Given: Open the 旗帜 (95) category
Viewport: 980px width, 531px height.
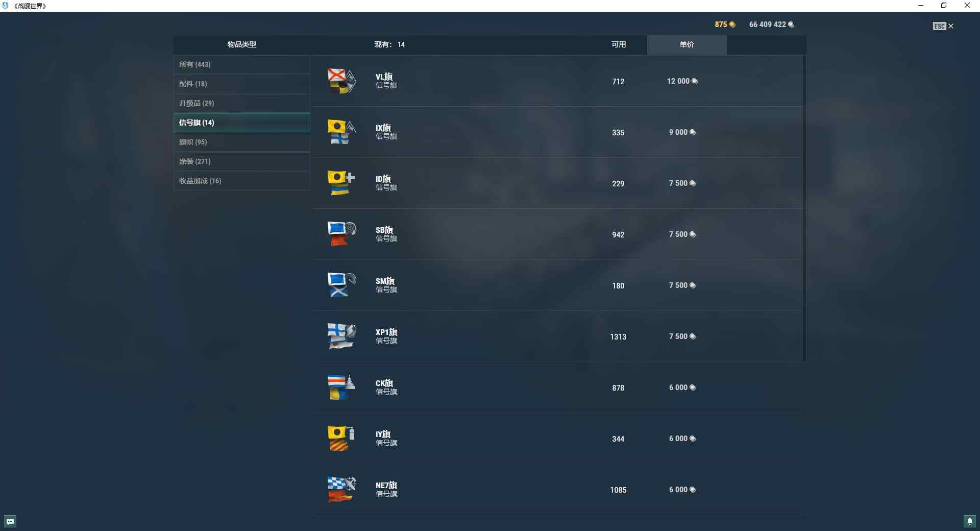Looking at the screenshot, I should 241,142.
